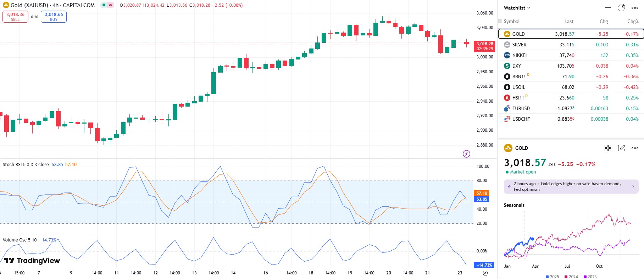This screenshot has height=279, width=644.
Task: Click the purple lightning bolt icon on chart
Action: pyautogui.click(x=467, y=154)
